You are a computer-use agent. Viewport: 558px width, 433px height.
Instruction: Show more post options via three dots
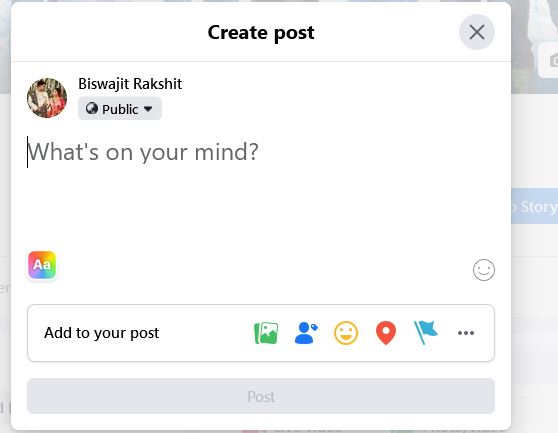tap(466, 333)
